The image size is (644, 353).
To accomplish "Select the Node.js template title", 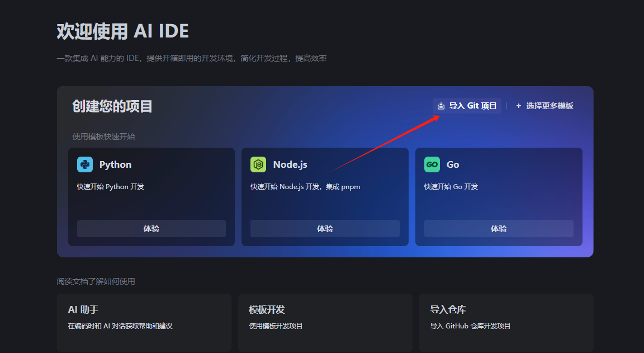I will (290, 164).
